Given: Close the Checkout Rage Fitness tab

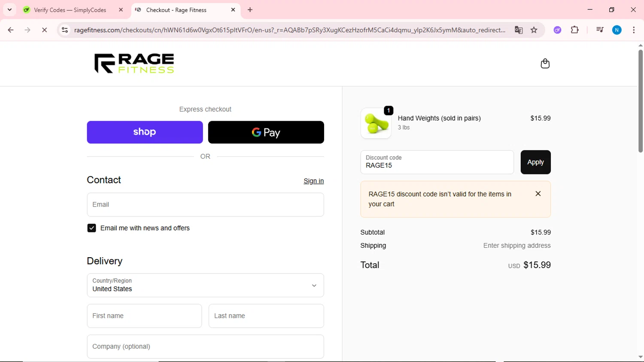Looking at the screenshot, I should coord(233,10).
